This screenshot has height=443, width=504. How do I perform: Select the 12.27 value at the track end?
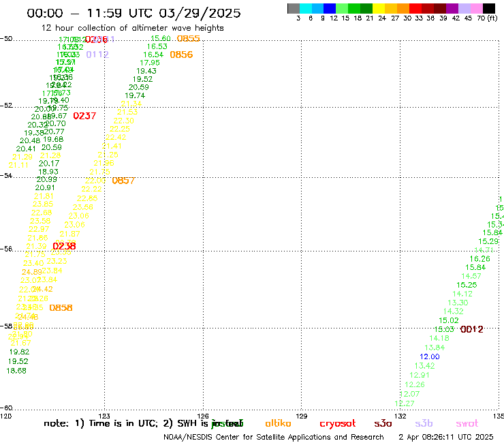(405, 403)
